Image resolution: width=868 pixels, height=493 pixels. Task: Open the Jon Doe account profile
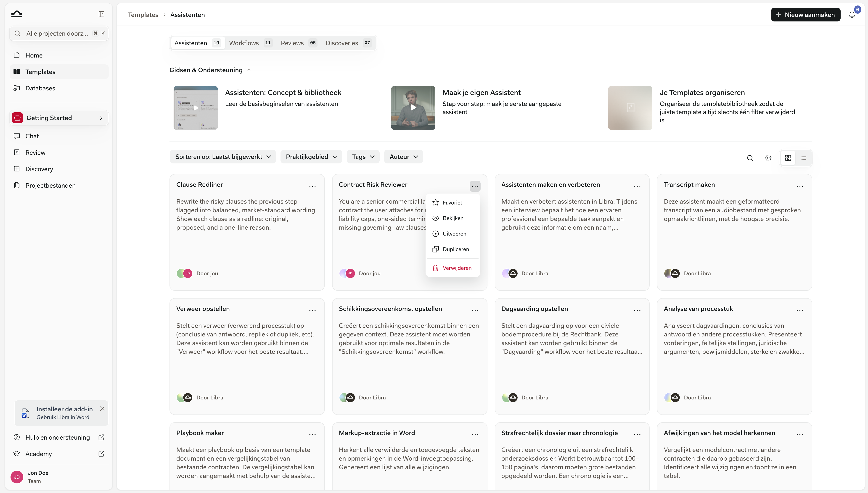coord(59,477)
